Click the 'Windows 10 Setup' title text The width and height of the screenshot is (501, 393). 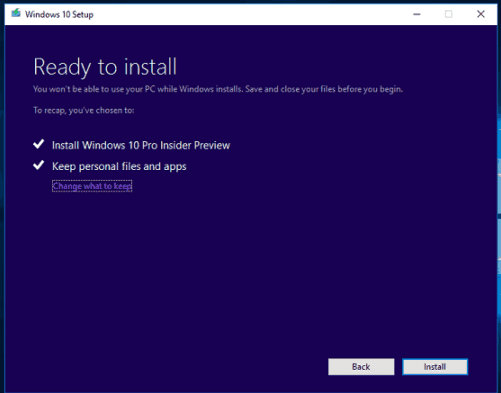click(59, 15)
